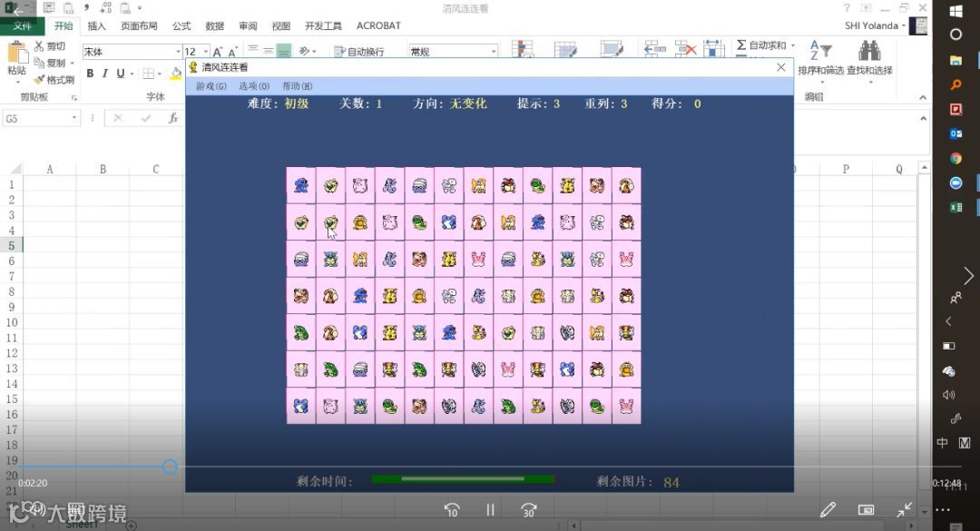Viewport: 980px width, 531px height.
Task: Pause the video playback
Action: tap(490, 510)
